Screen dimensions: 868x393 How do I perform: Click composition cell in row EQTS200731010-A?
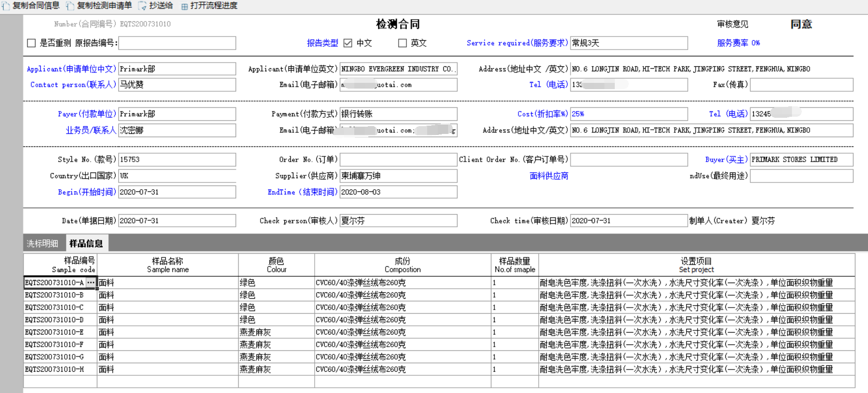(x=403, y=283)
